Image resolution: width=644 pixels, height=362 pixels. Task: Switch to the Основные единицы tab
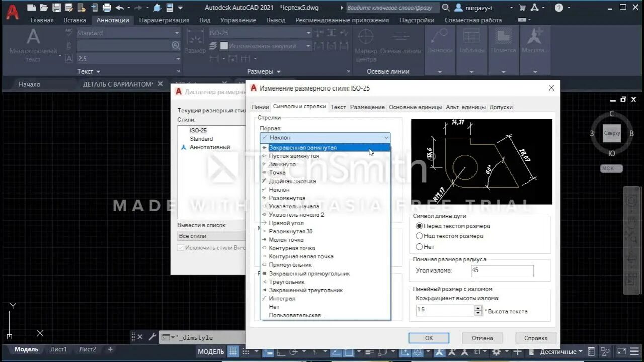click(x=415, y=107)
